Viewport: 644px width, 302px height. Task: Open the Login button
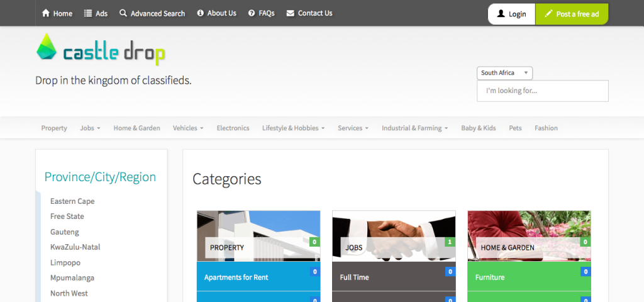click(x=512, y=14)
